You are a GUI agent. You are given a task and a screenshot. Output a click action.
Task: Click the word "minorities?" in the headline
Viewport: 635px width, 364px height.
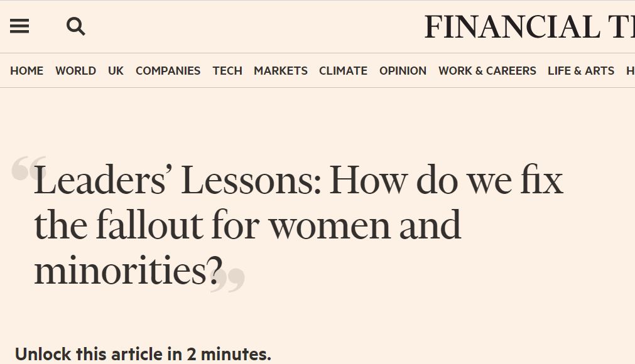[x=129, y=270]
